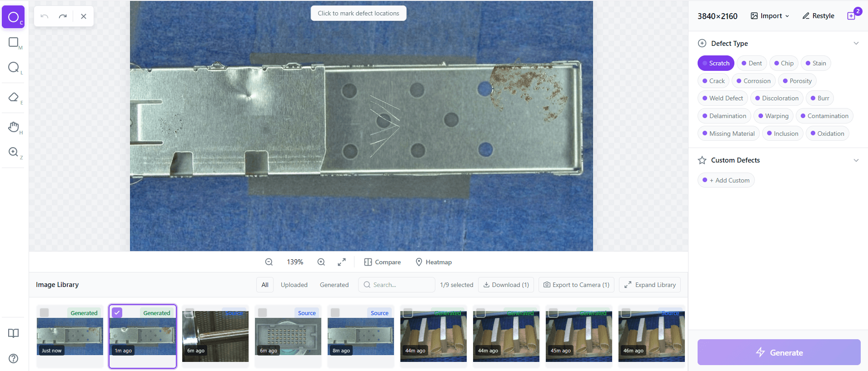The height and width of the screenshot is (371, 868).
Task: Click the fit-to-screen expand arrows icon
Action: click(x=342, y=262)
